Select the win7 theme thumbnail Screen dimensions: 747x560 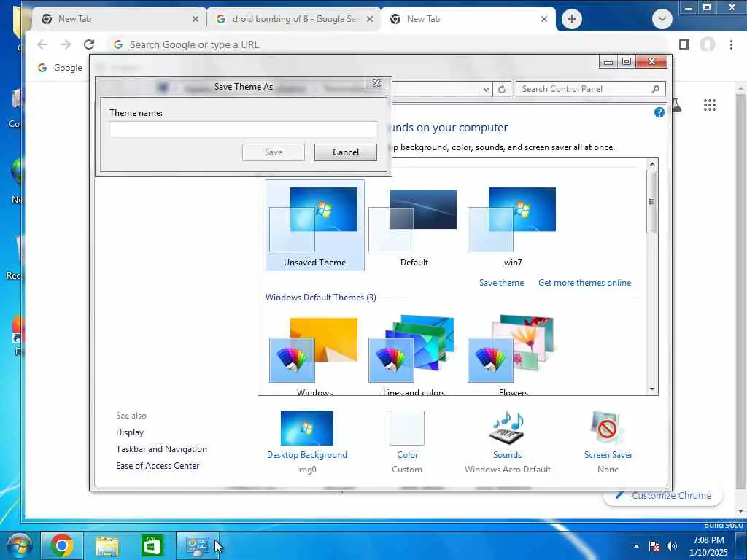(513, 225)
